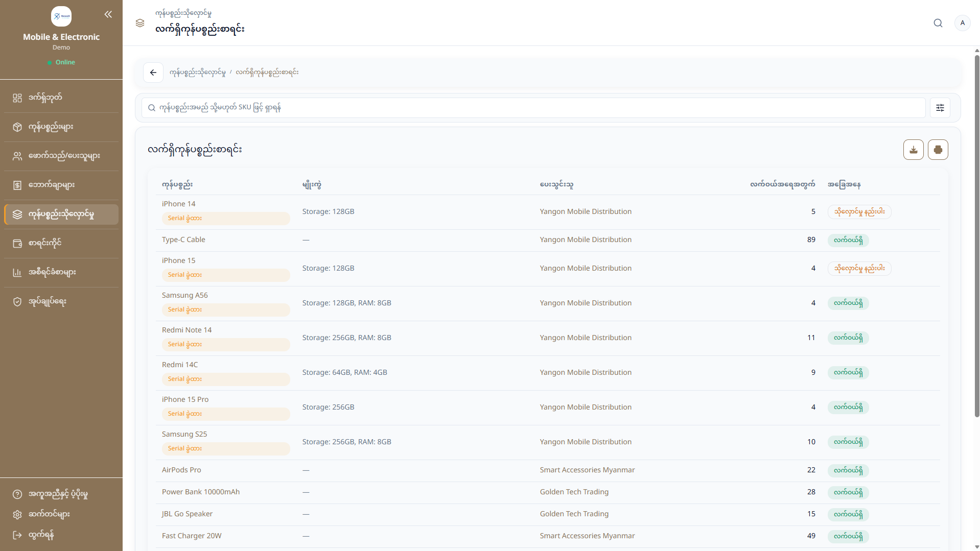Click quantity 89 for Type-C Cable

point(811,239)
